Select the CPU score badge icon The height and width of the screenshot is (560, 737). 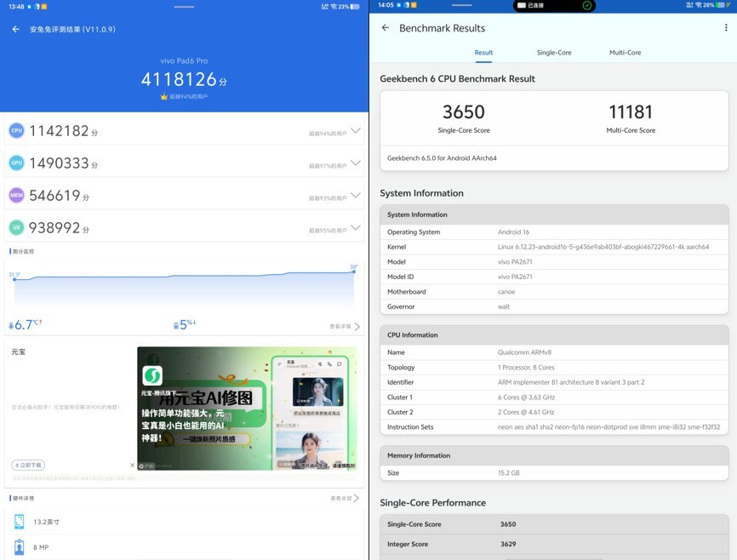14,131
